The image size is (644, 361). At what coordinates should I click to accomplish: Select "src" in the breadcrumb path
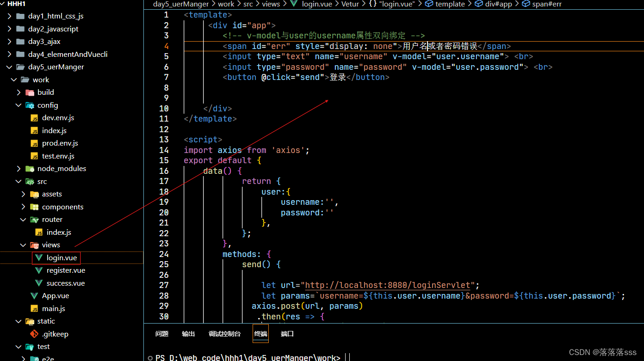point(248,4)
